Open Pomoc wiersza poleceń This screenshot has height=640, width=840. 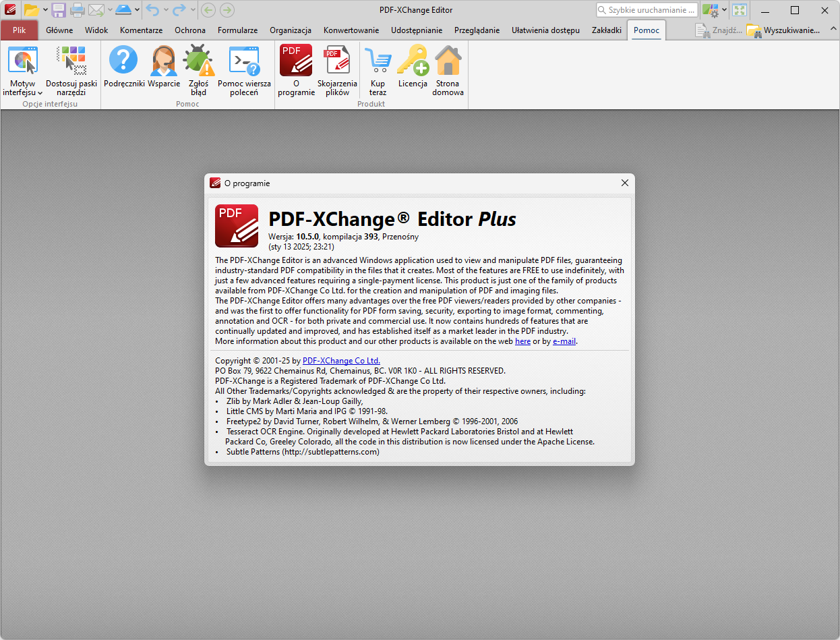(x=244, y=71)
